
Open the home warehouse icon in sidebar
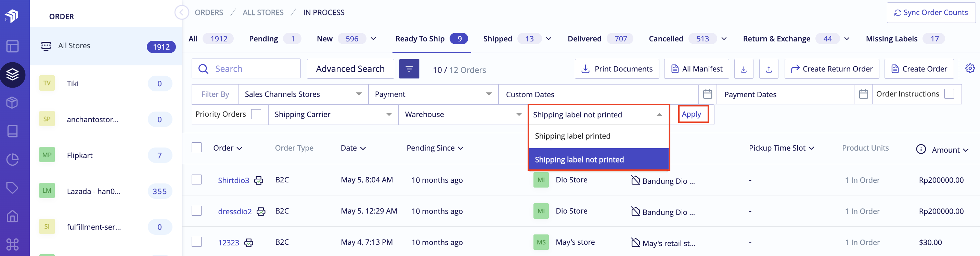[x=13, y=216]
